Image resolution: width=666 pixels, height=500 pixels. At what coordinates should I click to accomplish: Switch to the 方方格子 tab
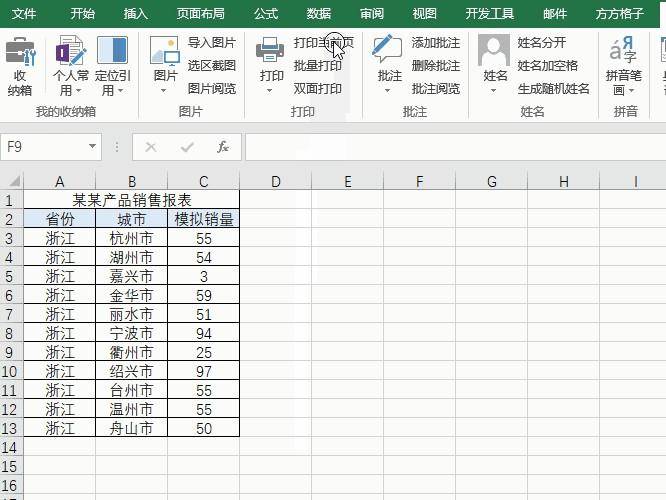(x=619, y=14)
